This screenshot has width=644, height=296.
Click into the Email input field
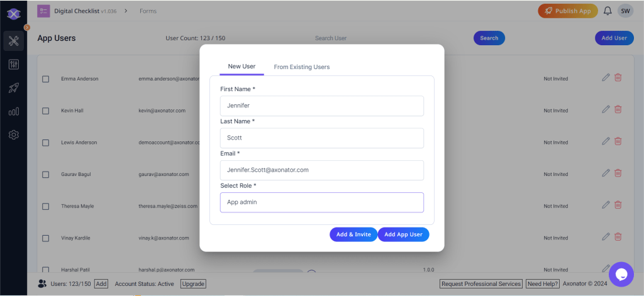pyautogui.click(x=321, y=170)
